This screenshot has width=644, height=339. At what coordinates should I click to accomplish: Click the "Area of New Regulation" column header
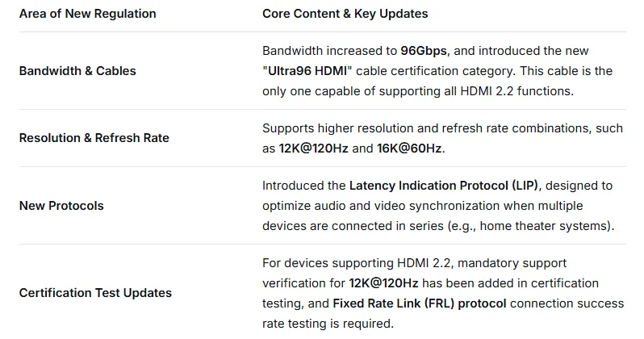point(87,14)
